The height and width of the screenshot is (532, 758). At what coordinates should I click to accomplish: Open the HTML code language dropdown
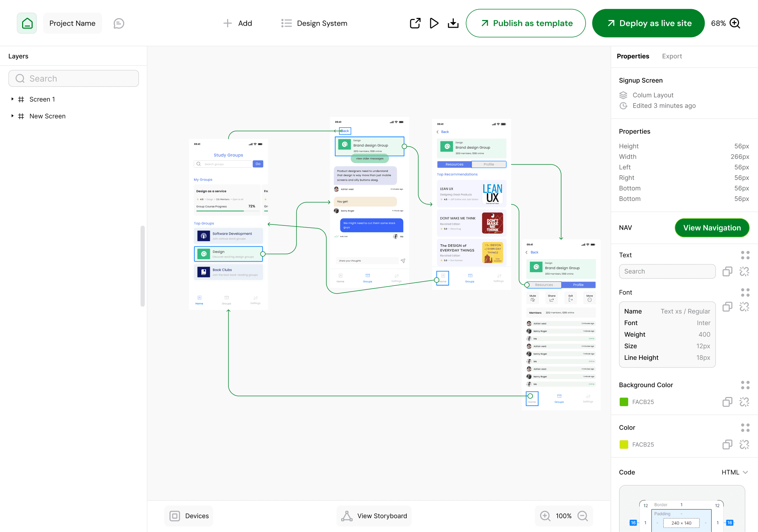coord(735,472)
